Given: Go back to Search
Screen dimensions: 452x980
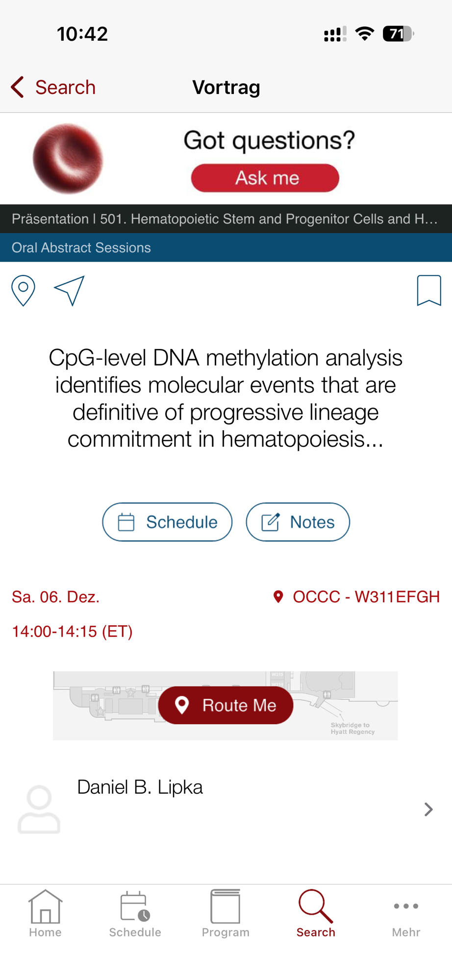Looking at the screenshot, I should (53, 87).
